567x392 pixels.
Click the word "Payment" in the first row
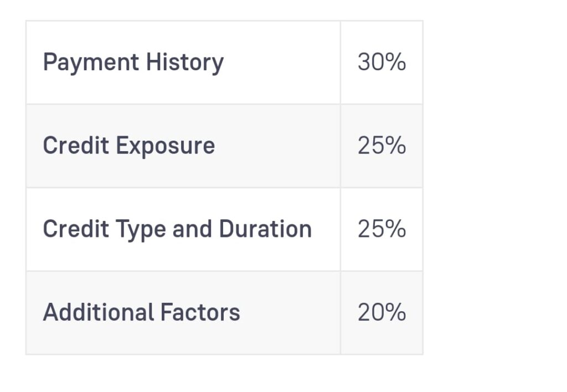[x=91, y=63]
